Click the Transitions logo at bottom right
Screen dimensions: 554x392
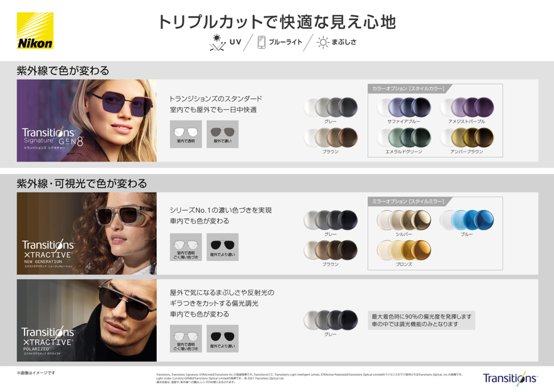coord(510,378)
